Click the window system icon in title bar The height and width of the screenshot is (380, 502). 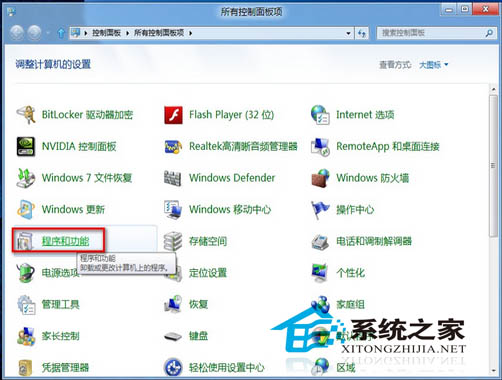(x=11, y=12)
